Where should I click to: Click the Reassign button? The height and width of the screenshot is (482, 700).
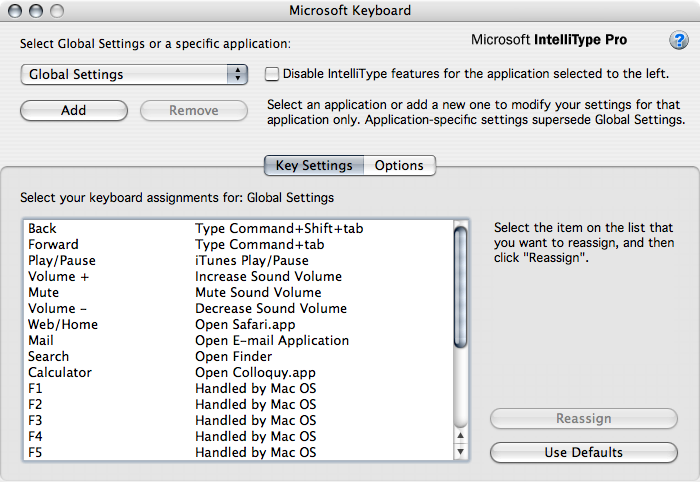[583, 419]
